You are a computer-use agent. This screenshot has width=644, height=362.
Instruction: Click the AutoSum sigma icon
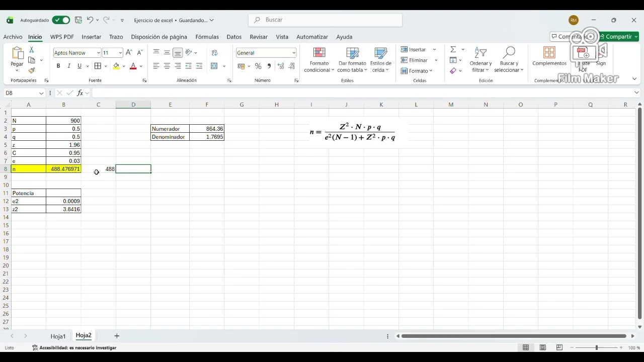453,49
